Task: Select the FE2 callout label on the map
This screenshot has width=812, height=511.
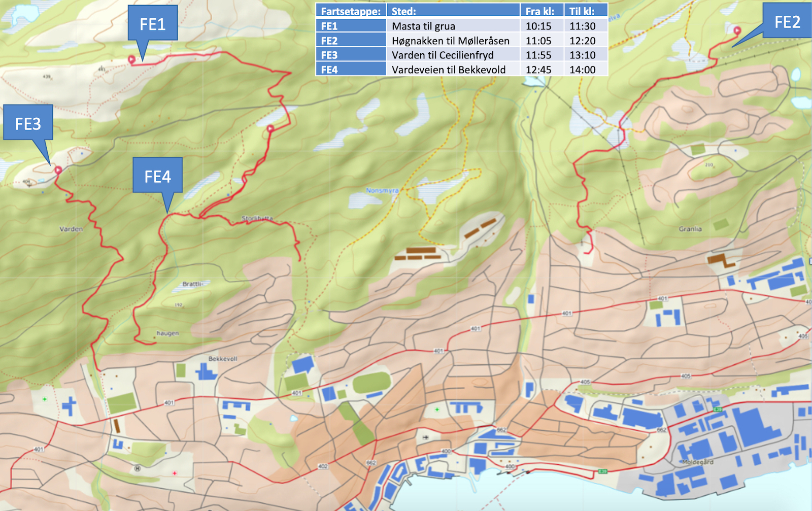Action: [x=787, y=21]
